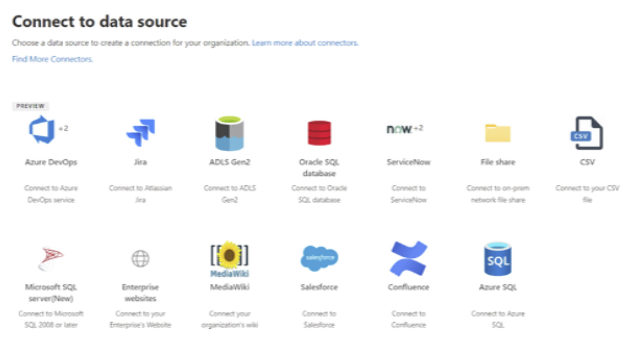Click the PREVIEW badge above Azure DevOps

(31, 106)
